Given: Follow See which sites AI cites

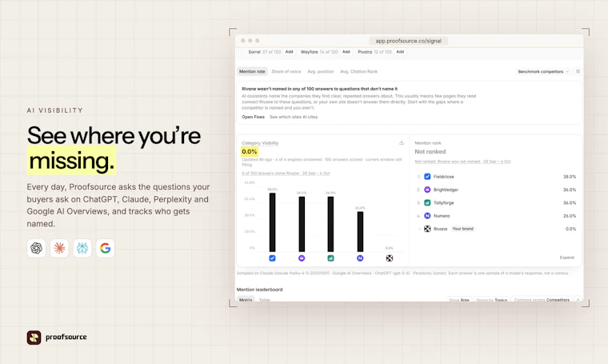Looking at the screenshot, I should click(x=294, y=117).
